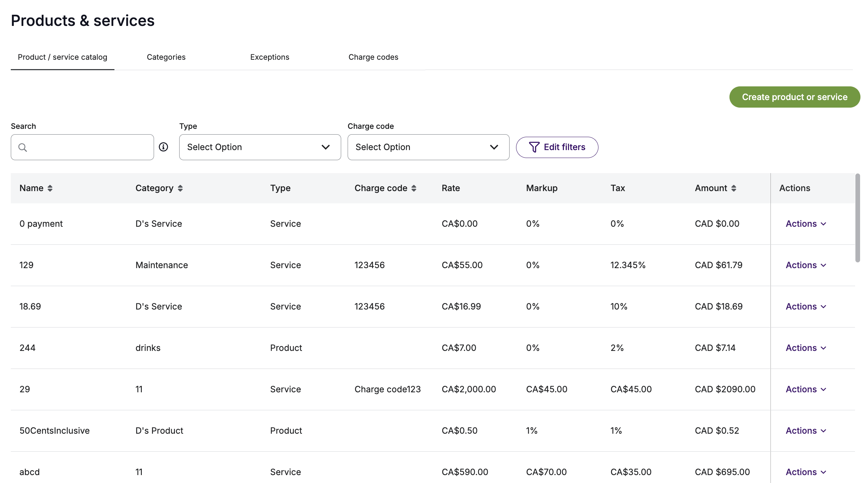Sort by Charge code column arrows

414,188
